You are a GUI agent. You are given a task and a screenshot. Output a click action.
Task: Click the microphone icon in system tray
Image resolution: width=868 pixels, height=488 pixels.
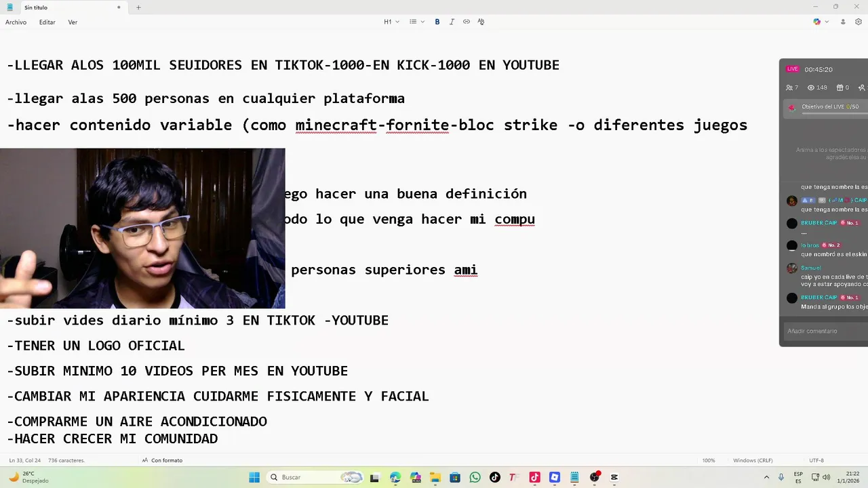tap(781, 477)
